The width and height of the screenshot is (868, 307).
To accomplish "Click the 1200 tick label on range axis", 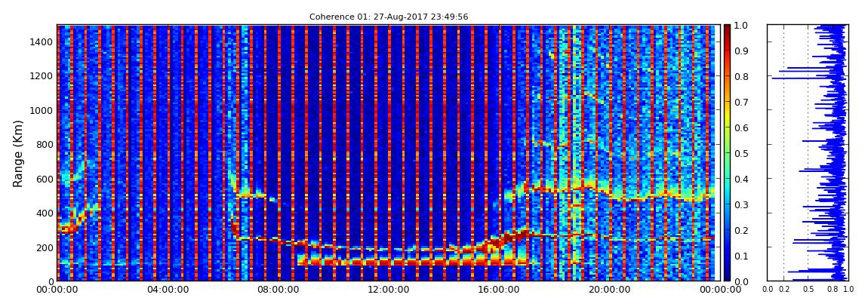I will [x=42, y=76].
